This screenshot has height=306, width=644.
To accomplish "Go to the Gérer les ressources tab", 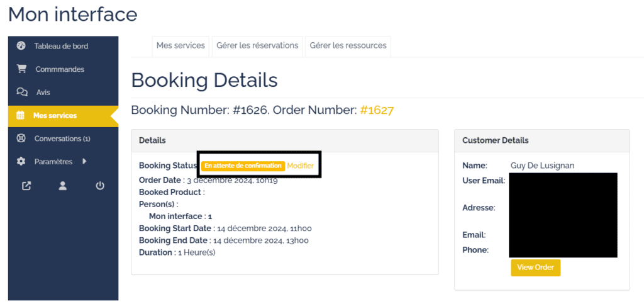I will click(x=348, y=46).
